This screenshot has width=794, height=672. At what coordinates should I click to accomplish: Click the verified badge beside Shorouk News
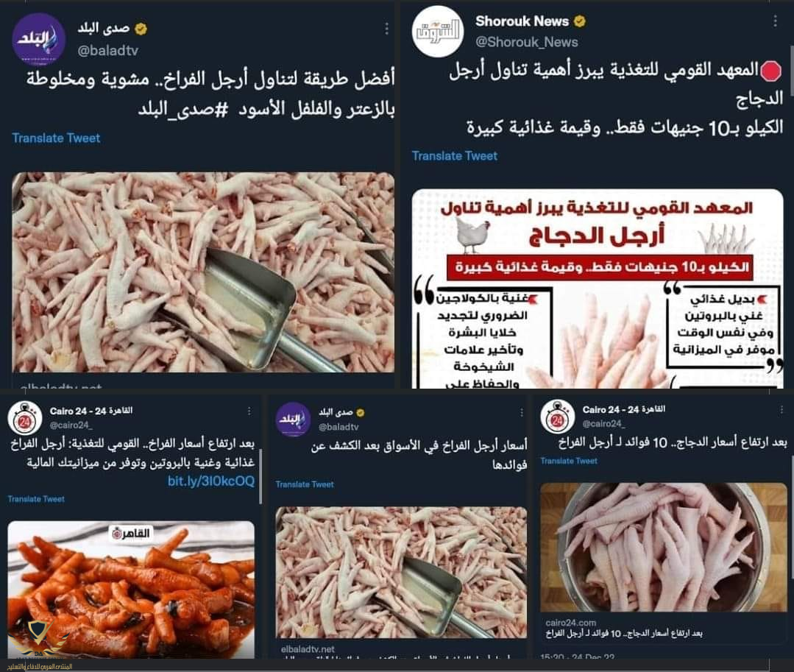point(580,21)
